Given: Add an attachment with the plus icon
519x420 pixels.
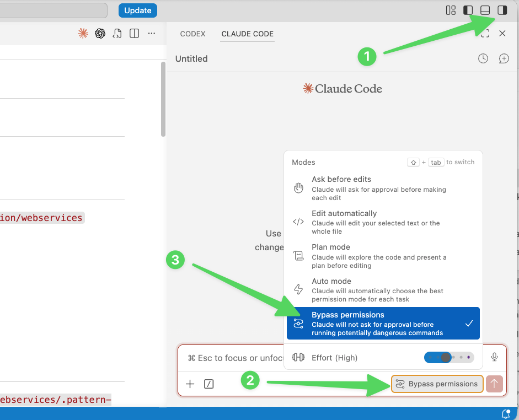Looking at the screenshot, I should (190, 384).
